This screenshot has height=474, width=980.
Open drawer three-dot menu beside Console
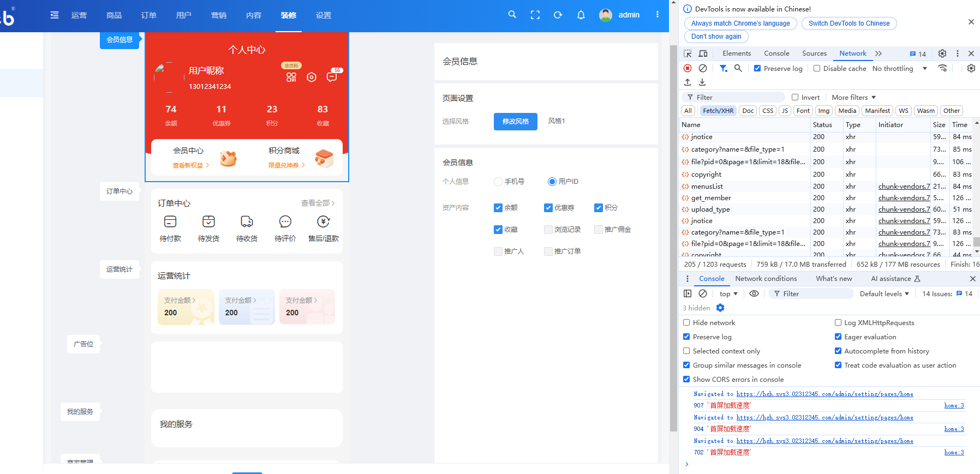[x=688, y=279]
